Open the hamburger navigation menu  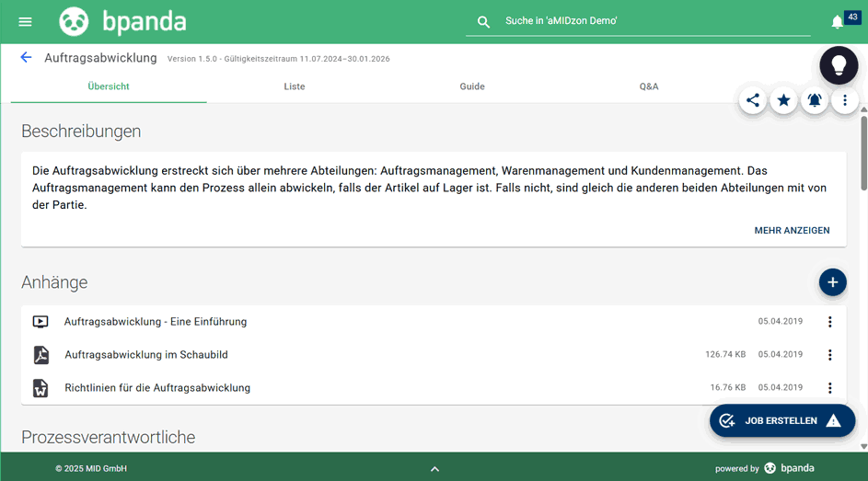pos(26,21)
